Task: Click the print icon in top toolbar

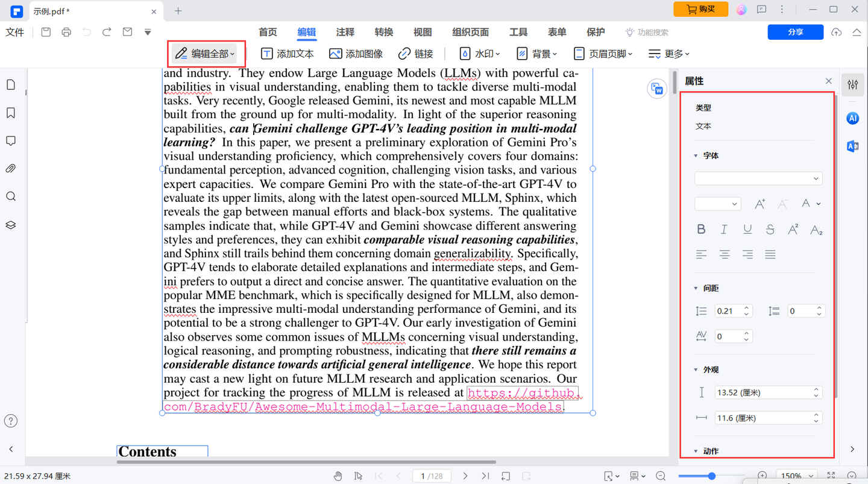Action: 66,32
